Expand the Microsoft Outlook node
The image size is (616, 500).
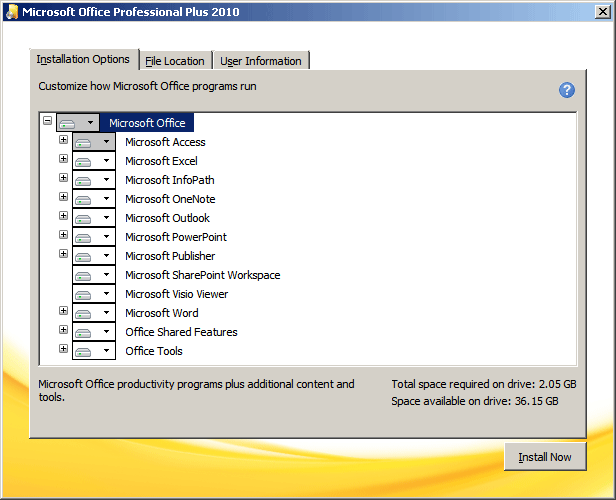(63, 215)
